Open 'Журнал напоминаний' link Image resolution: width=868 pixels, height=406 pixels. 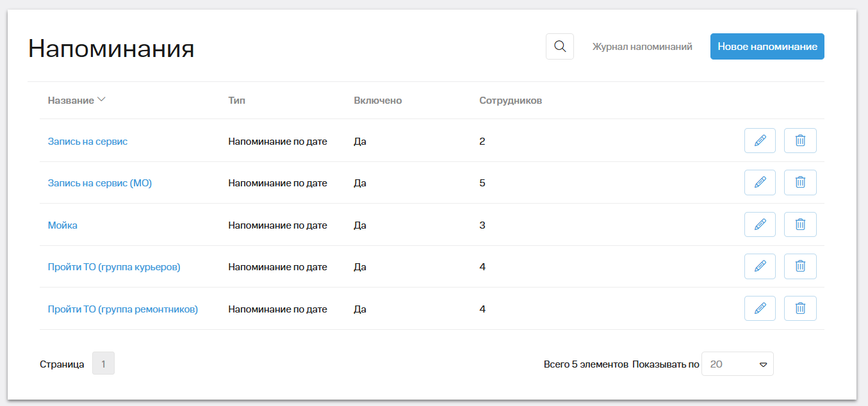642,47
